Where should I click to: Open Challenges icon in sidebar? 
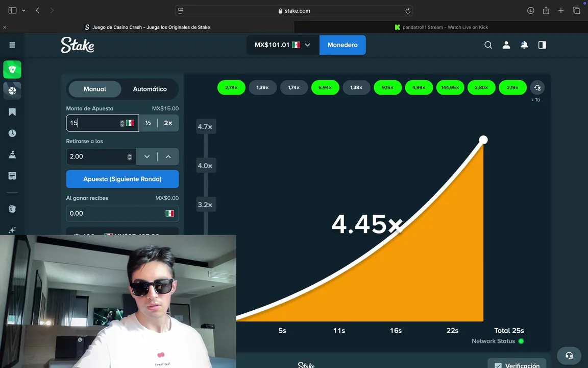pos(12,154)
